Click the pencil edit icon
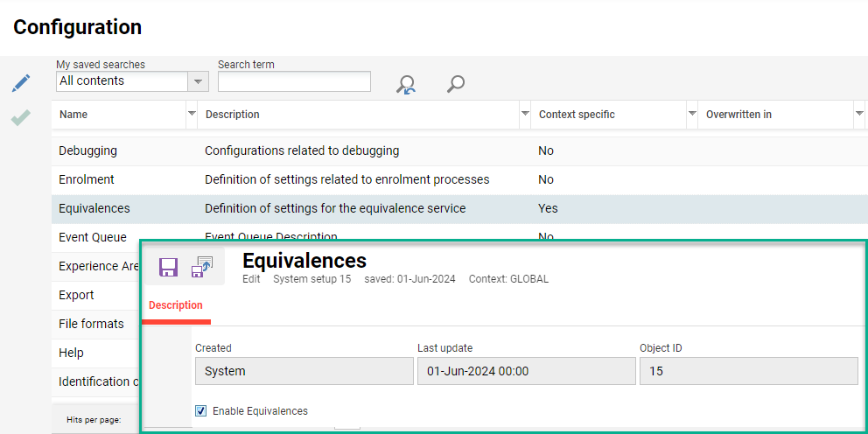This screenshot has width=868, height=434. (x=21, y=83)
